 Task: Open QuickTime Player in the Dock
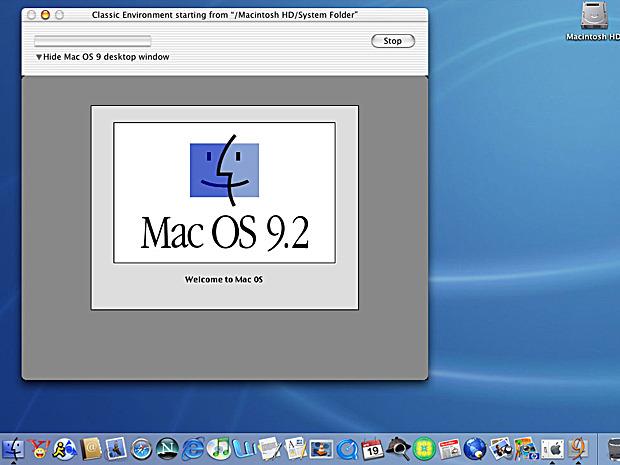(347, 449)
